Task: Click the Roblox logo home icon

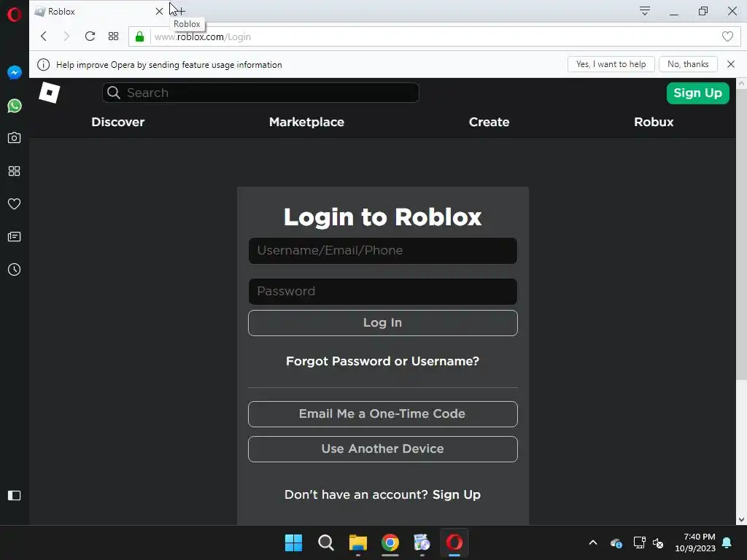Action: pyautogui.click(x=49, y=93)
